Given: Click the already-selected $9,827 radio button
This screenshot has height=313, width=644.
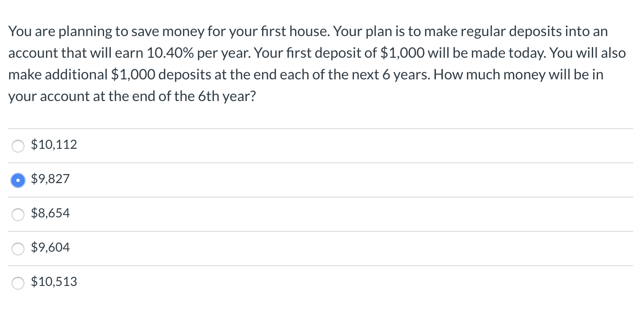Looking at the screenshot, I should tap(18, 180).
